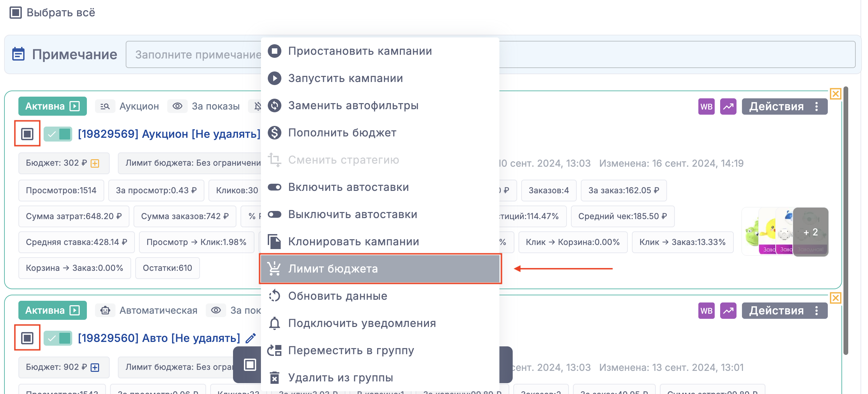Click calendar note icon beside Примечание
This screenshot has width=868, height=394.
(18, 54)
